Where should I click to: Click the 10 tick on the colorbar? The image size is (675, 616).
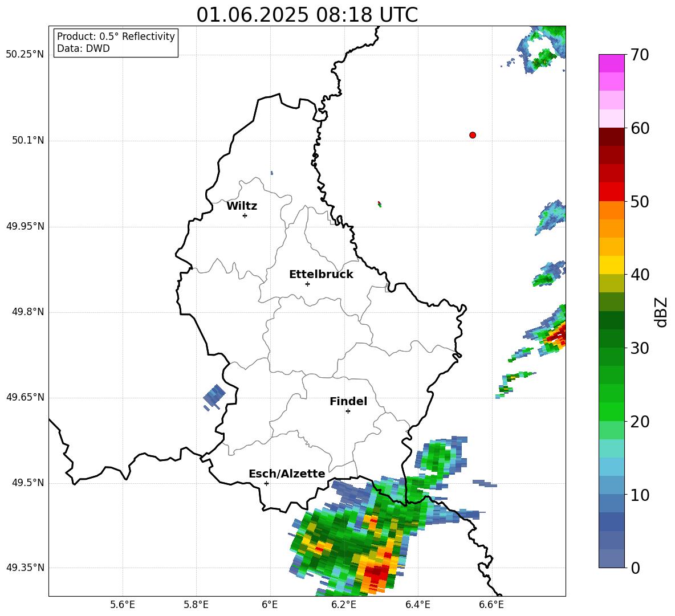[639, 495]
